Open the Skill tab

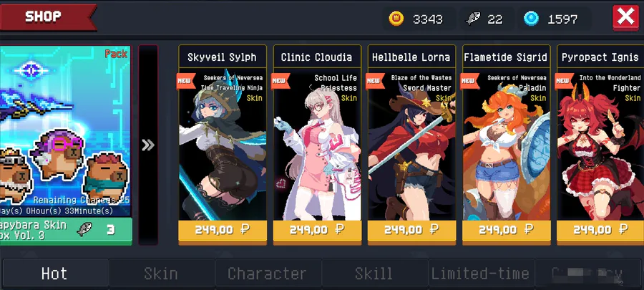(374, 274)
